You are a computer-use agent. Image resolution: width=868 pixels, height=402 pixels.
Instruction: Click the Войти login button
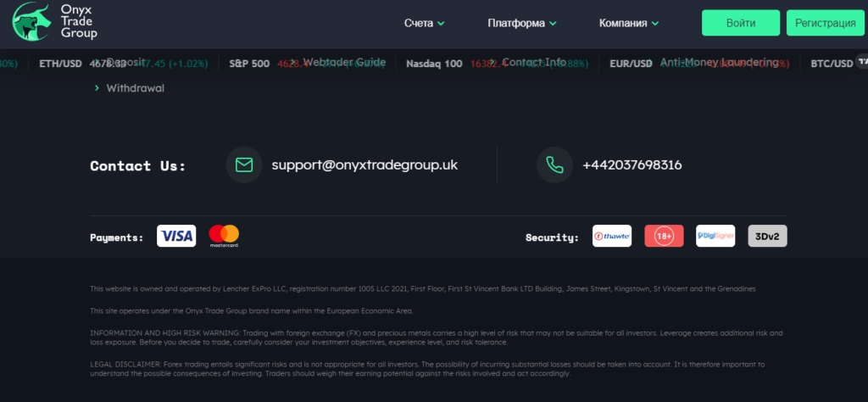click(x=741, y=23)
